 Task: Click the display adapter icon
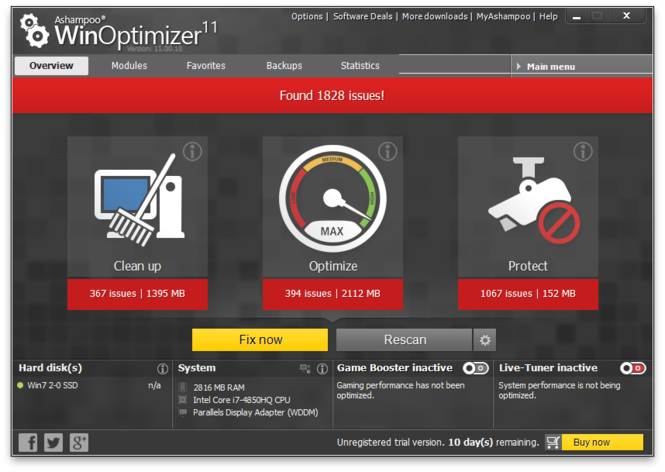click(x=183, y=412)
